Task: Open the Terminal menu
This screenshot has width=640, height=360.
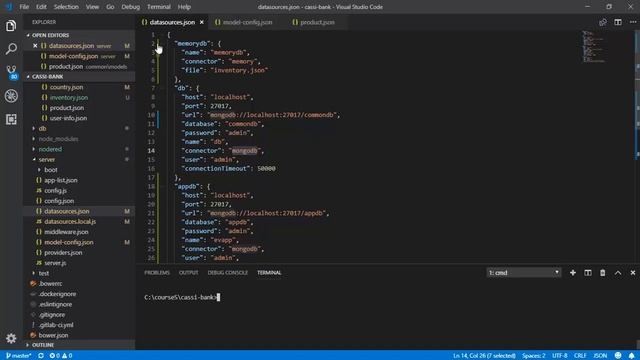Action: tap(159, 7)
